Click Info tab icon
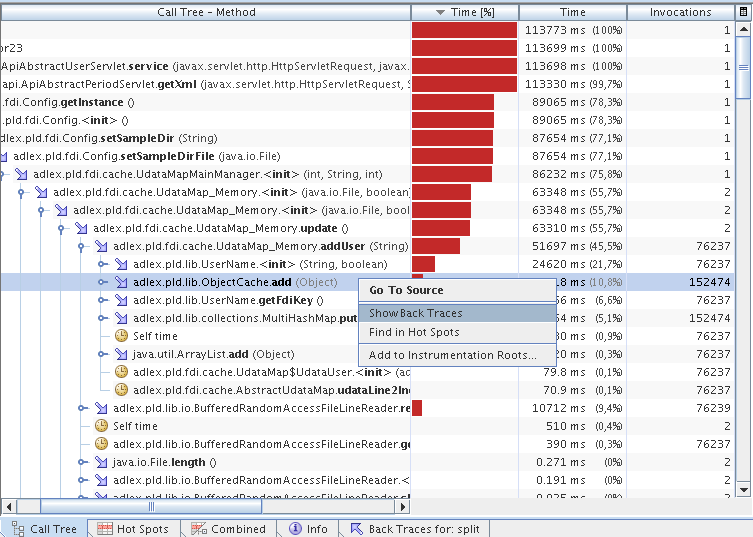753x537 pixels. [295, 529]
